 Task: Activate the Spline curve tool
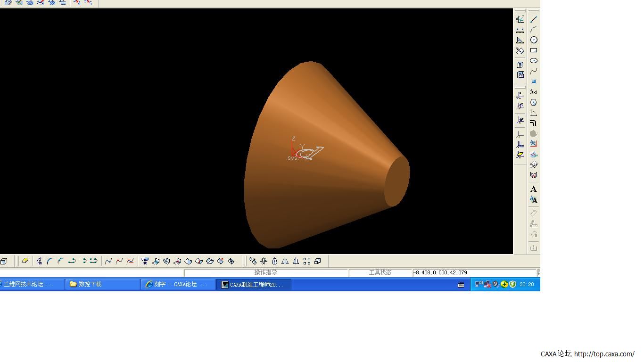tap(534, 71)
